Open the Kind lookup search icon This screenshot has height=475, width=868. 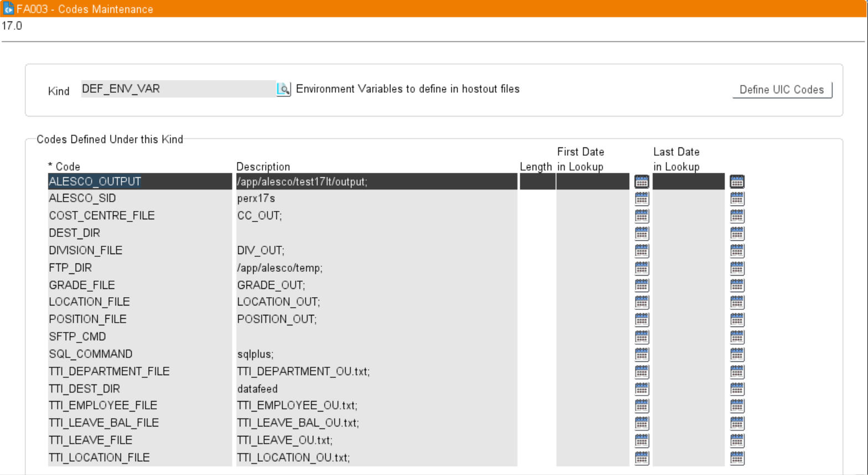coord(284,89)
